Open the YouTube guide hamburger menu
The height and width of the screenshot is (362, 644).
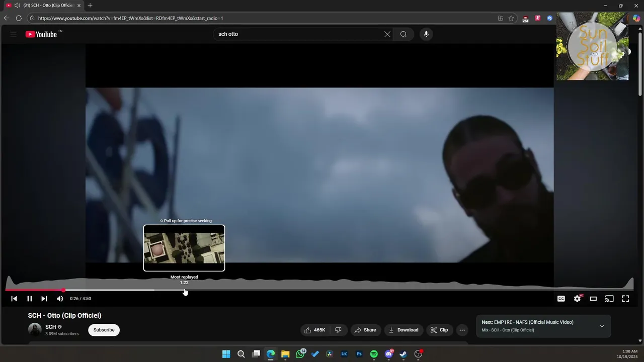click(14, 34)
